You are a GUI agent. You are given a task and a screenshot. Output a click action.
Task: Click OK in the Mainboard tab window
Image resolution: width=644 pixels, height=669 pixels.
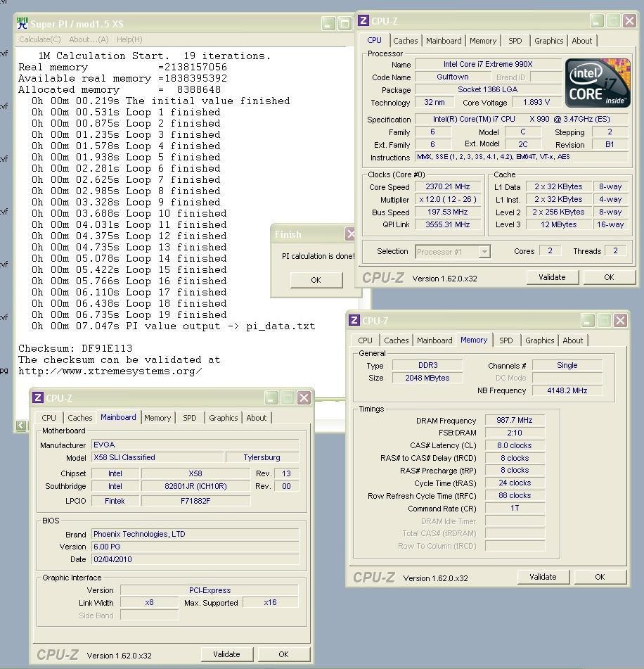[283, 654]
